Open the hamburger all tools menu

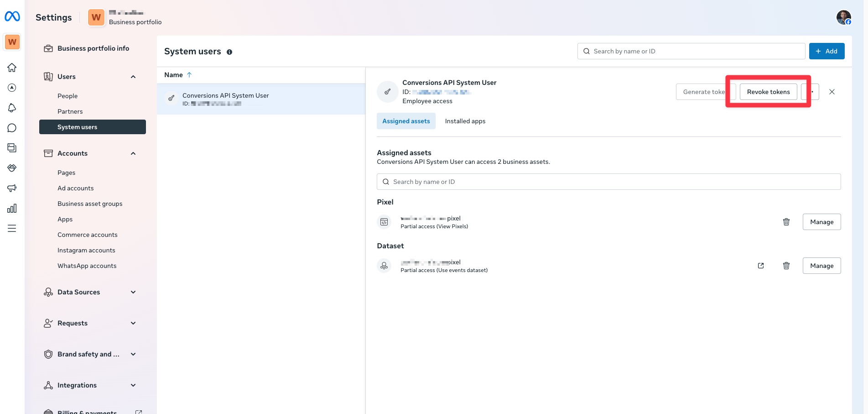[12, 228]
